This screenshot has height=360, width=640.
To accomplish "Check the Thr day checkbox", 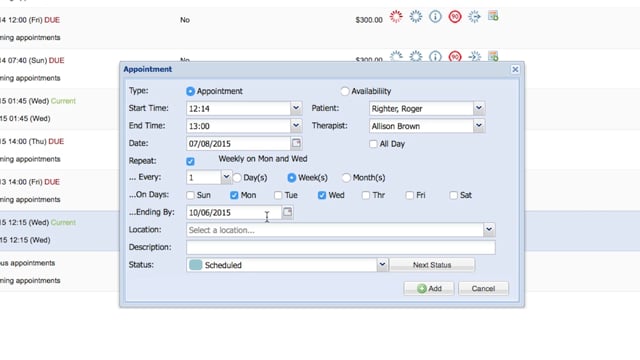I will pyautogui.click(x=366, y=195).
